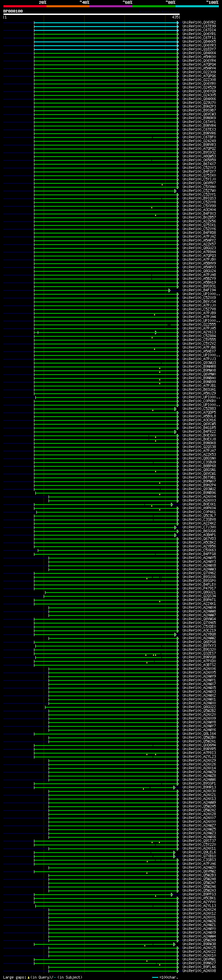Image resolution: width=222 pixels, height=980 pixels.
Task: Pick hit UniRef100_A9PK04
Action: [199, 508]
